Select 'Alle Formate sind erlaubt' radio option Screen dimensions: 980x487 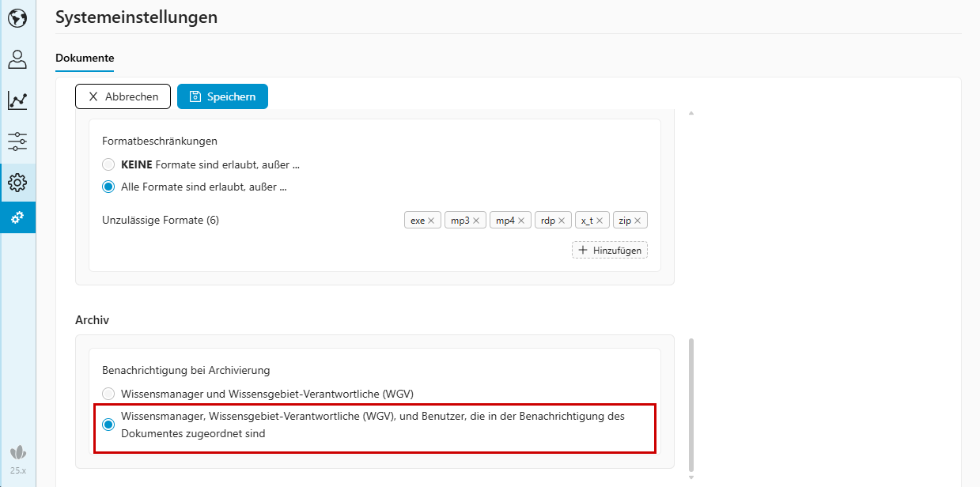108,187
